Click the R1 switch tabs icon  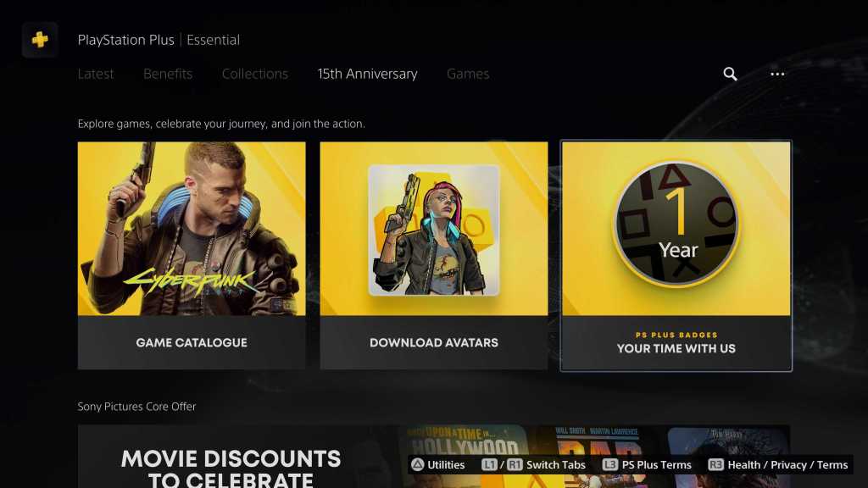[515, 465]
